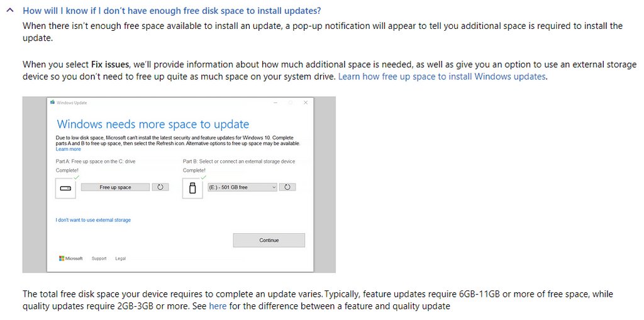
Task: Open the Support link in the dialog footer
Action: point(99,258)
